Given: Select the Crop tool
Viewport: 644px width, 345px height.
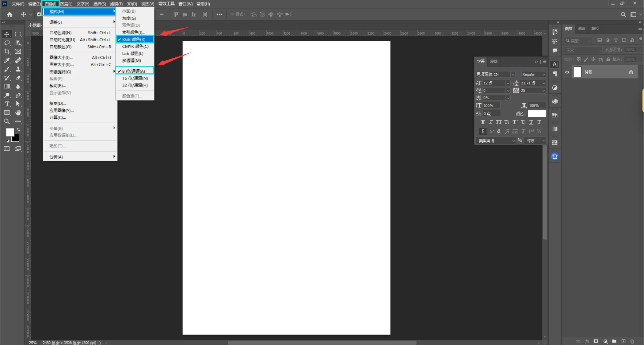Looking at the screenshot, I should tap(7, 52).
